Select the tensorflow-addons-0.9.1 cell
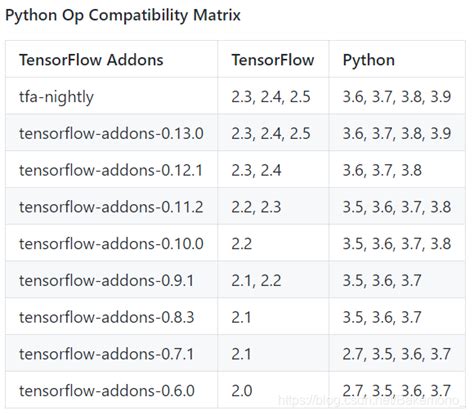The width and height of the screenshot is (474, 415). 112,280
